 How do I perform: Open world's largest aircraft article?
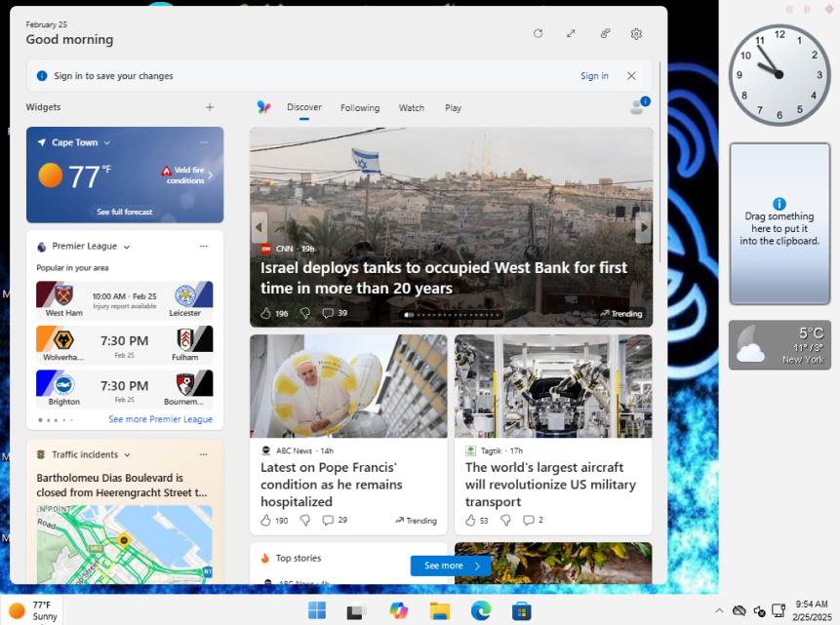(x=550, y=485)
